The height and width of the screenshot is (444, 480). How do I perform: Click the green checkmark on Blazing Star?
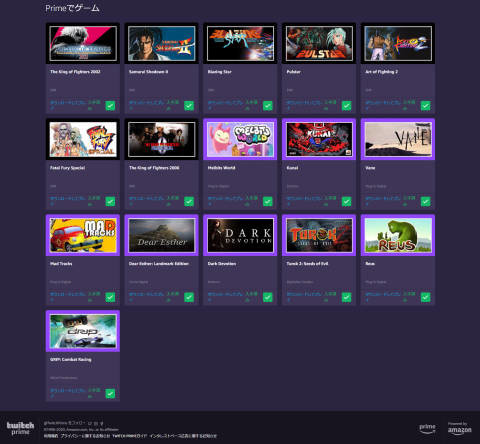(x=268, y=106)
